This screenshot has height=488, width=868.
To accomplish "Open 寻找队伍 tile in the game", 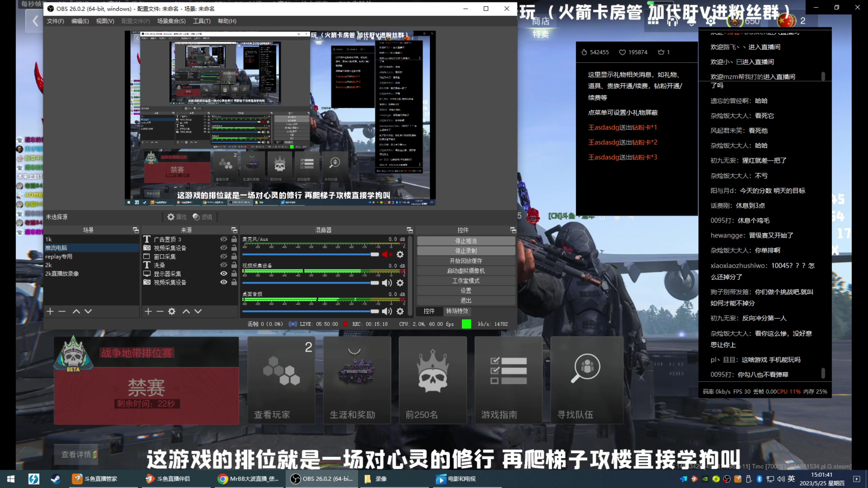I will 587,380.
